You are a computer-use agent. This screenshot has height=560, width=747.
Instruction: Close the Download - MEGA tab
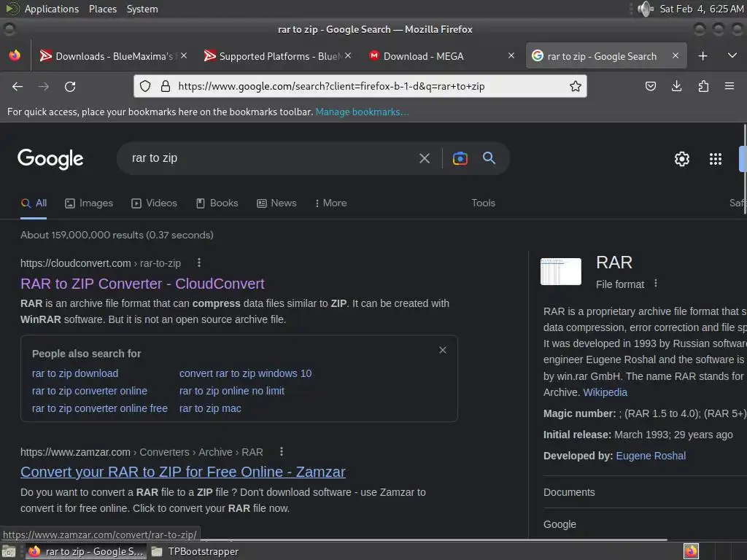coord(511,55)
